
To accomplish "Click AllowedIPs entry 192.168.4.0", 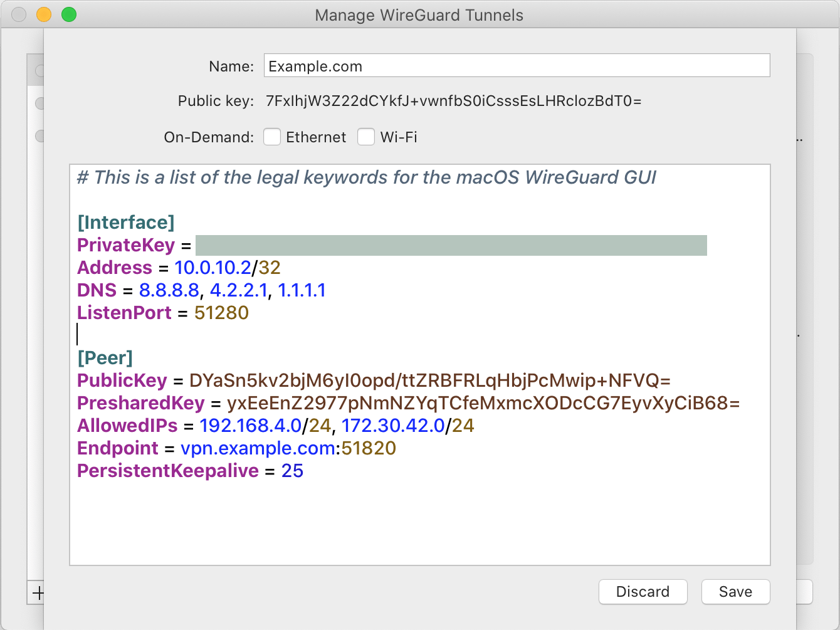I will 251,426.
